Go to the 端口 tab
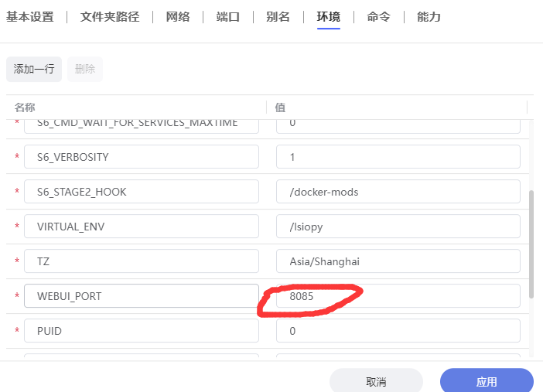Viewport: 543px width, 392px height. [227, 17]
